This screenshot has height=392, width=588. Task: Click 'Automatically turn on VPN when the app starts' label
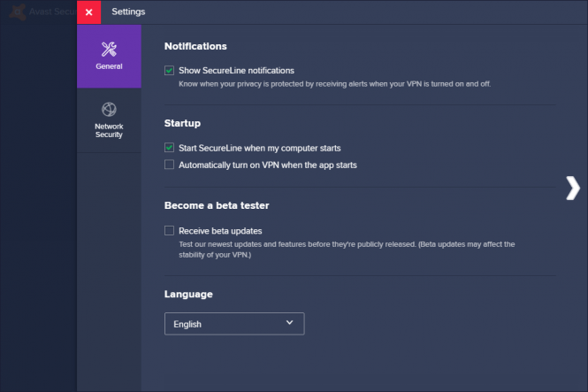coord(268,165)
